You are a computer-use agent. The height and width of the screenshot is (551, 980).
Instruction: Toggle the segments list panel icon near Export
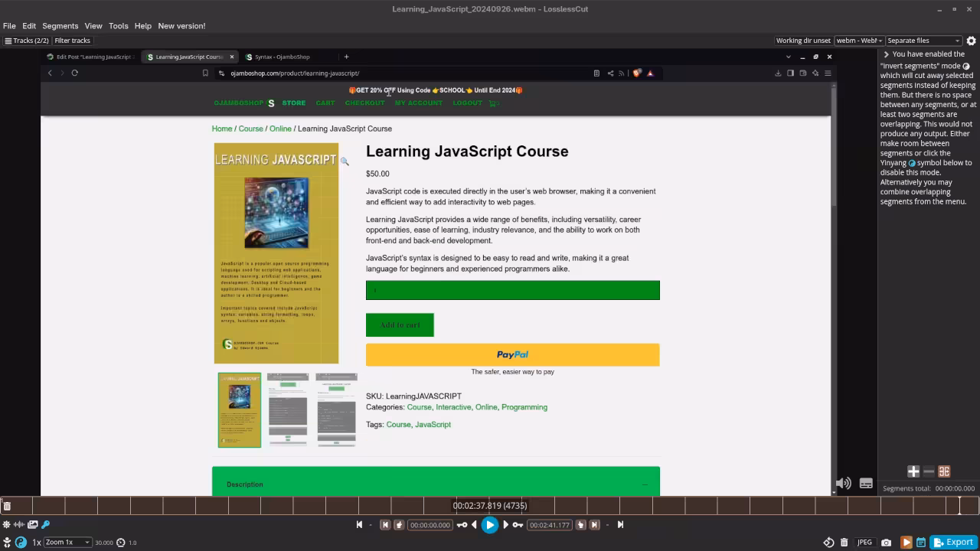pos(921,542)
